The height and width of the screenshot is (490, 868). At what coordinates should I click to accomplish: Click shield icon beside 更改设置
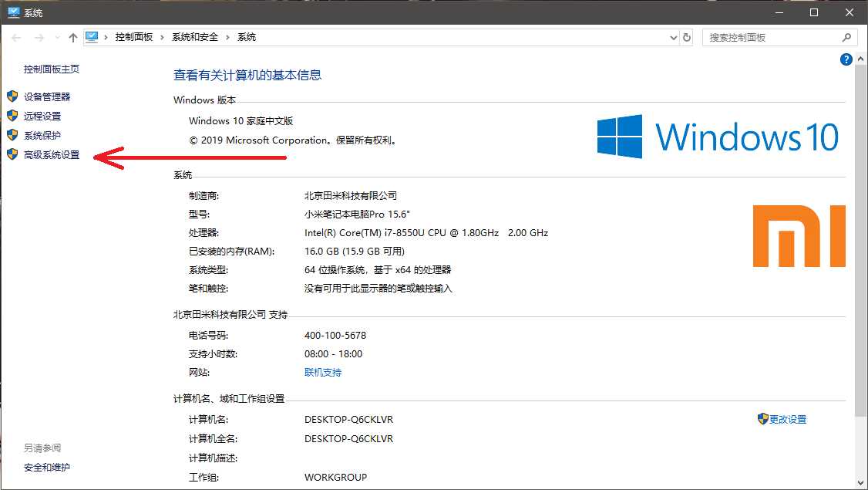[763, 419]
